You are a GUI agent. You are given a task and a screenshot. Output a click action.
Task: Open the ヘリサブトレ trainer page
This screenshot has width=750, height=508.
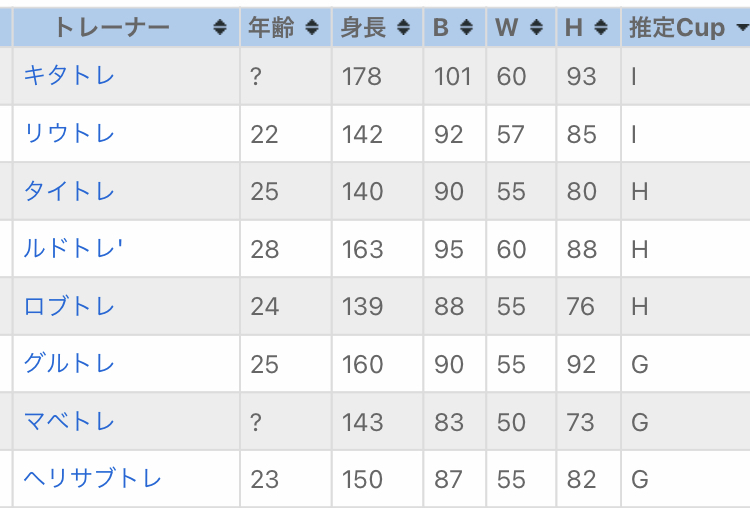(92, 479)
